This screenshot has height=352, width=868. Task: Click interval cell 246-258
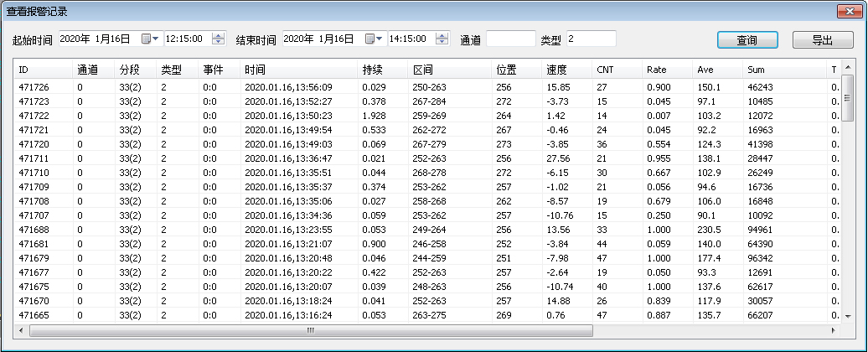pyautogui.click(x=430, y=244)
